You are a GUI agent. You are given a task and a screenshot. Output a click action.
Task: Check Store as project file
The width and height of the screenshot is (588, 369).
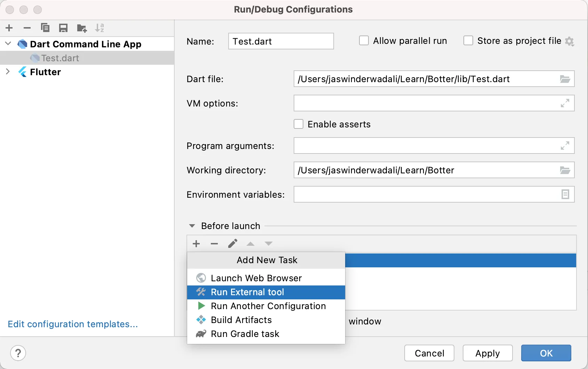tap(468, 41)
